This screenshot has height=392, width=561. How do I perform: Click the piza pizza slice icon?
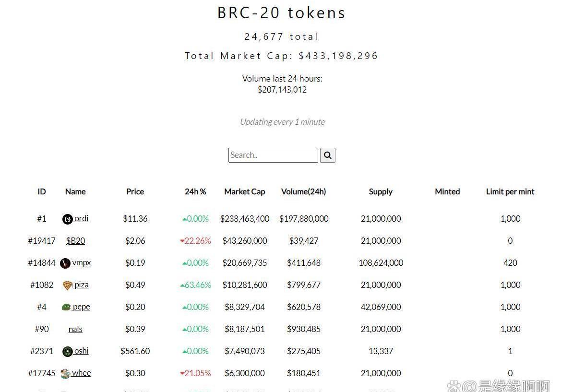pos(67,285)
